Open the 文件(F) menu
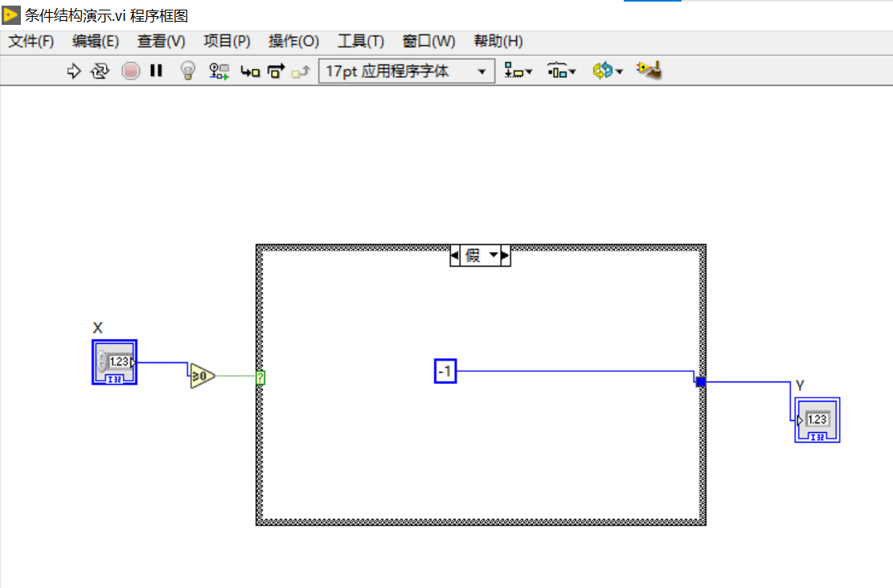Image resolution: width=893 pixels, height=588 pixels. coord(31,42)
